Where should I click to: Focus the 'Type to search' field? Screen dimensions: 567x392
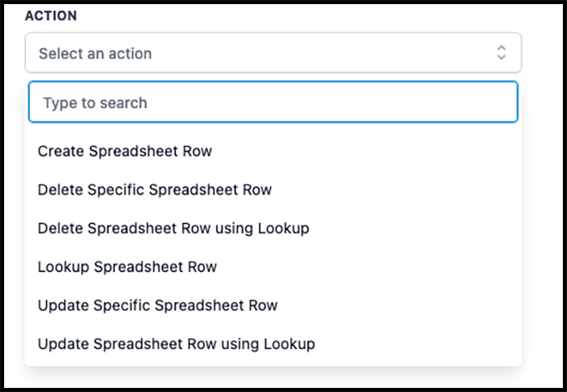coord(273,102)
